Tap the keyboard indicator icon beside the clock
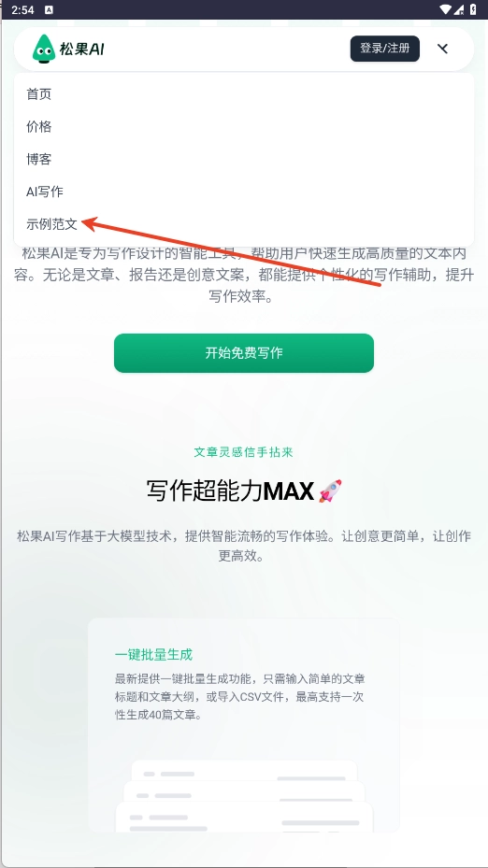Viewport: 488px width, 868px height. tap(50, 9)
